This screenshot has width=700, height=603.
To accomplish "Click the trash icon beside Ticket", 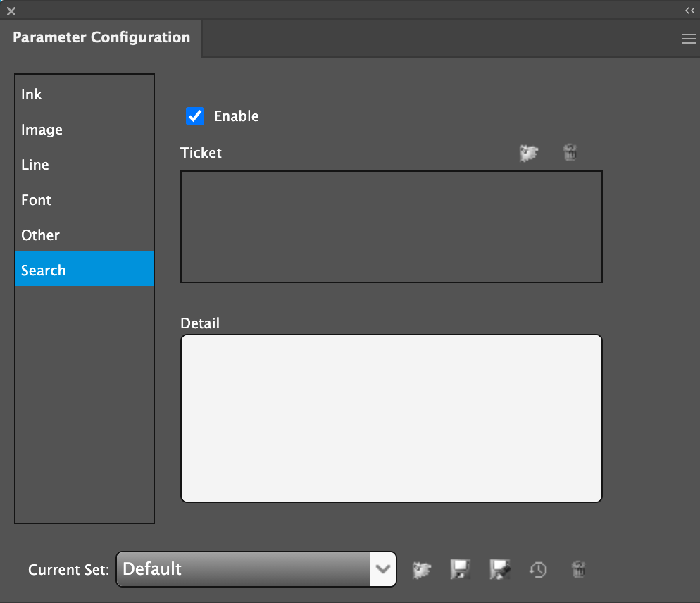I will [570, 153].
